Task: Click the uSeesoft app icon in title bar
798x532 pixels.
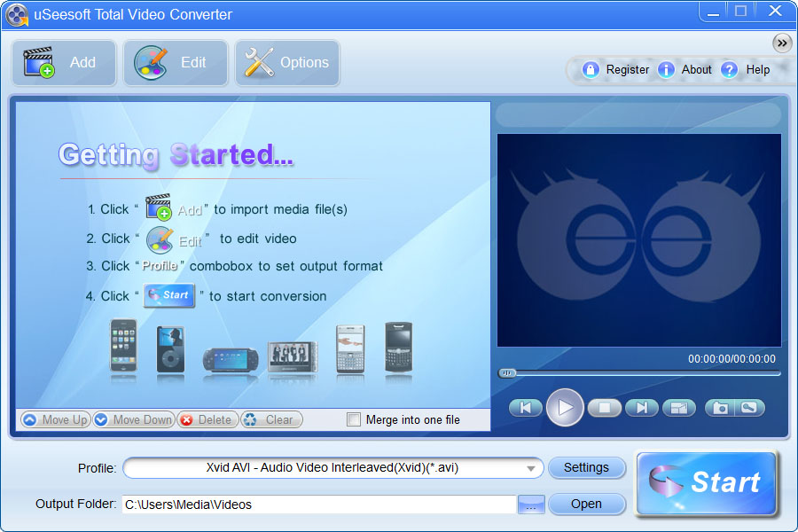Action: pos(16,15)
